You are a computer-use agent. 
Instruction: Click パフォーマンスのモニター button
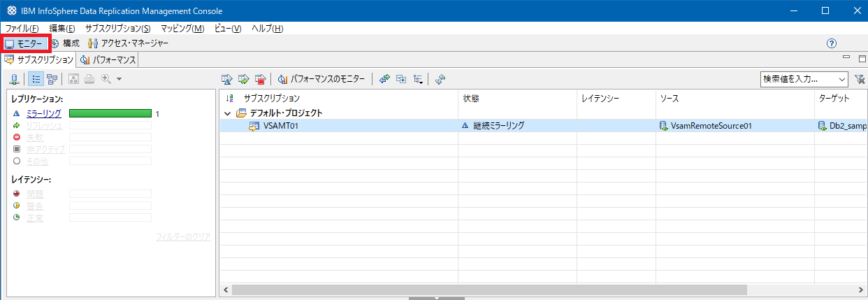[321, 80]
